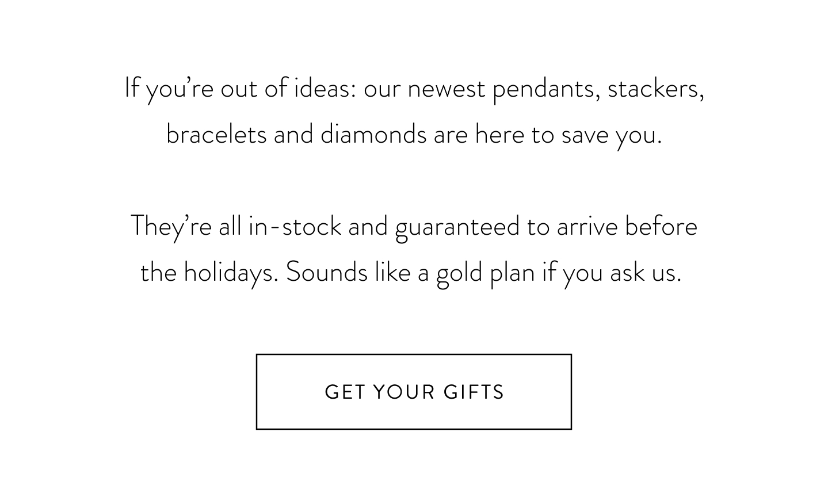Click the word "diamonds" in the paragraph
The width and height of the screenshot is (828, 504).
(373, 134)
